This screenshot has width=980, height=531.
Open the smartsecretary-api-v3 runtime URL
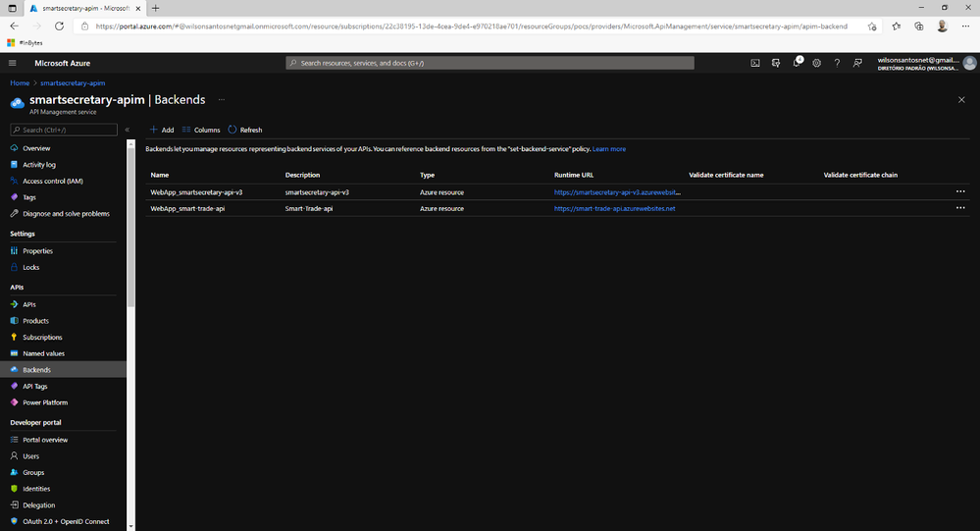pyautogui.click(x=617, y=192)
